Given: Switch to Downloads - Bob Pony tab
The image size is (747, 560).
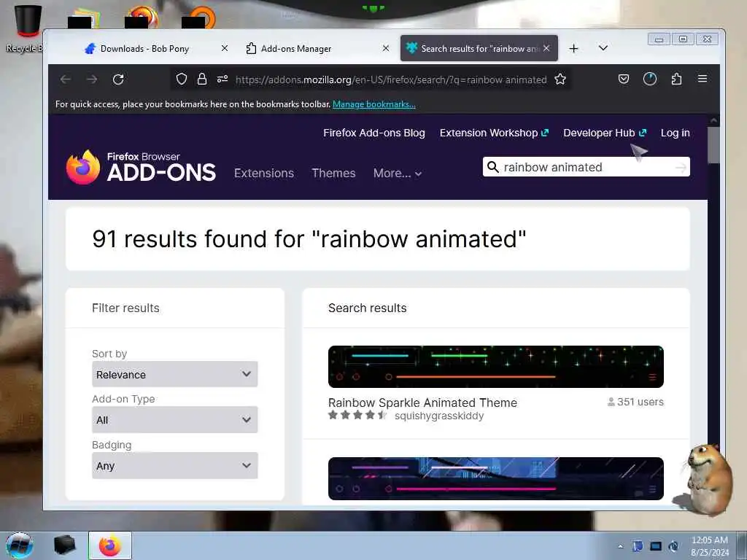Looking at the screenshot, I should click(144, 49).
